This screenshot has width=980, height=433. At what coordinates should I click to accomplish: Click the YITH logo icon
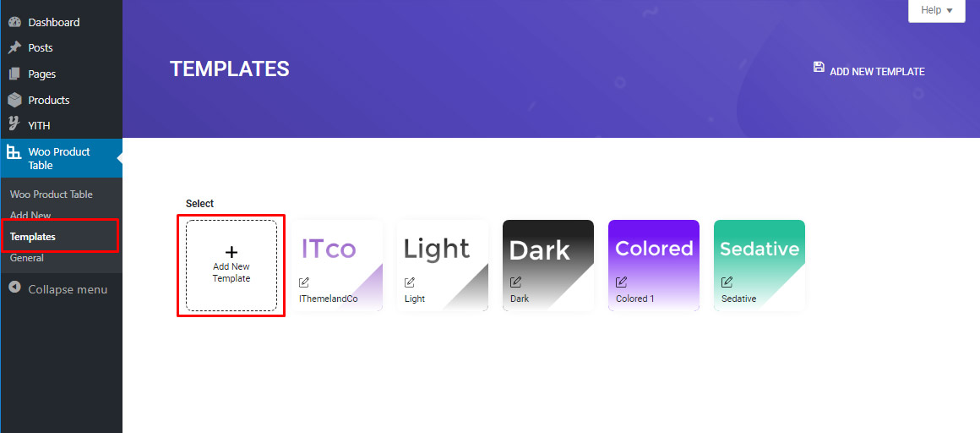14,125
